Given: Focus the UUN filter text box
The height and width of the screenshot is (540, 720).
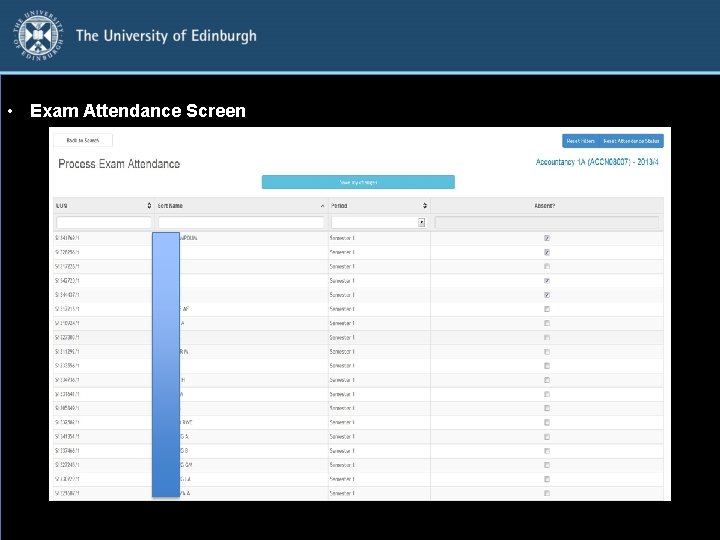Looking at the screenshot, I should 104,223.
